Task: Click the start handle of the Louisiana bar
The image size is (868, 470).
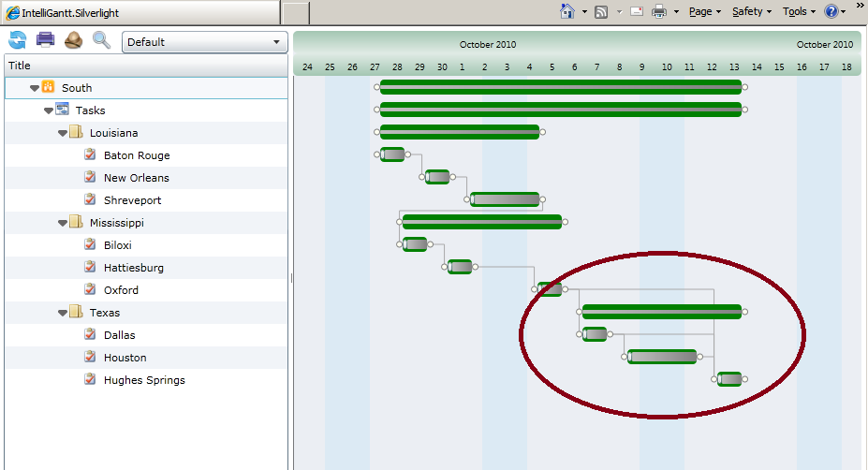Action: [377, 132]
